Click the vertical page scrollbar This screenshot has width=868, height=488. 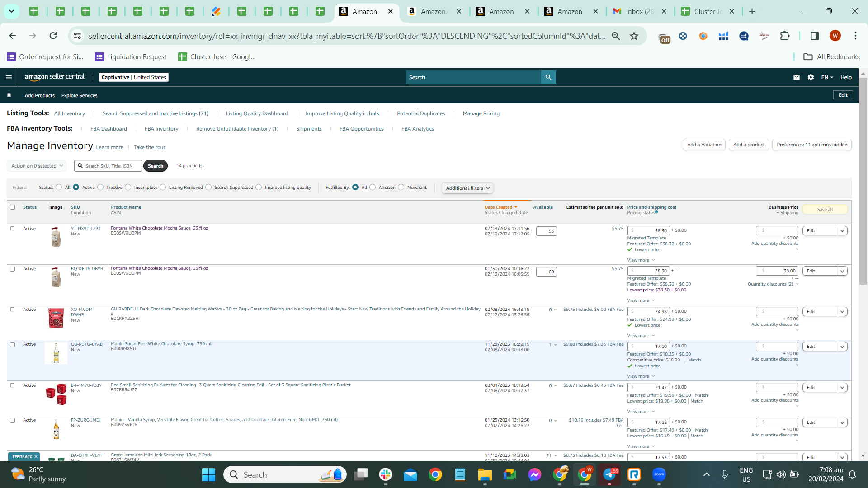[863, 181]
